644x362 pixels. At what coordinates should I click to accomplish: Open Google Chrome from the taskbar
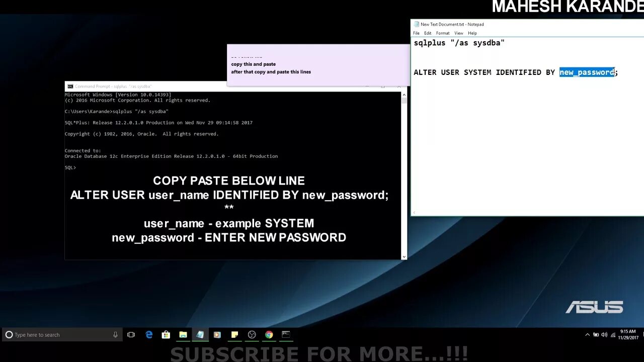[x=269, y=335]
